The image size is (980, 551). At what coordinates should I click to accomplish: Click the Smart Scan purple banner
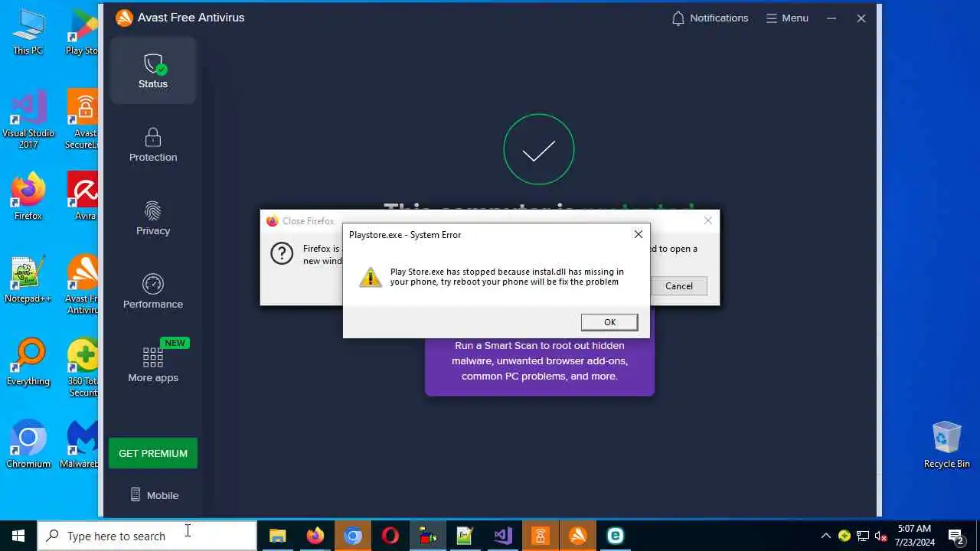540,366
